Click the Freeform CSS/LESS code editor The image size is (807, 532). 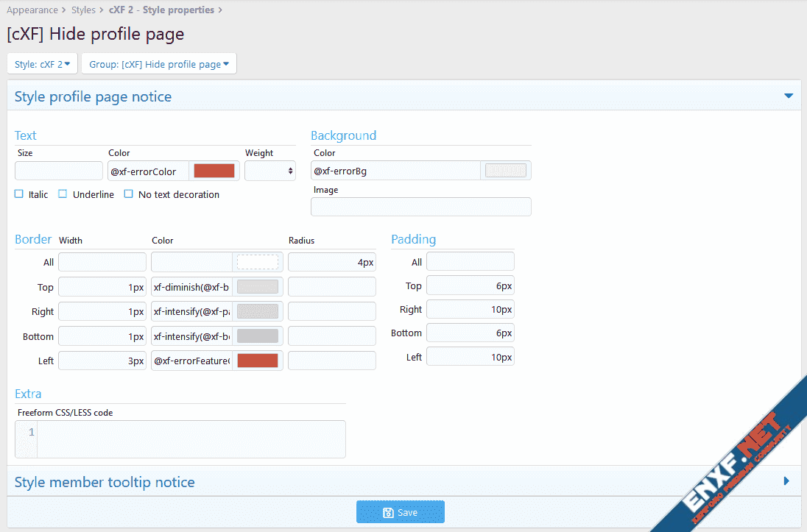point(191,439)
